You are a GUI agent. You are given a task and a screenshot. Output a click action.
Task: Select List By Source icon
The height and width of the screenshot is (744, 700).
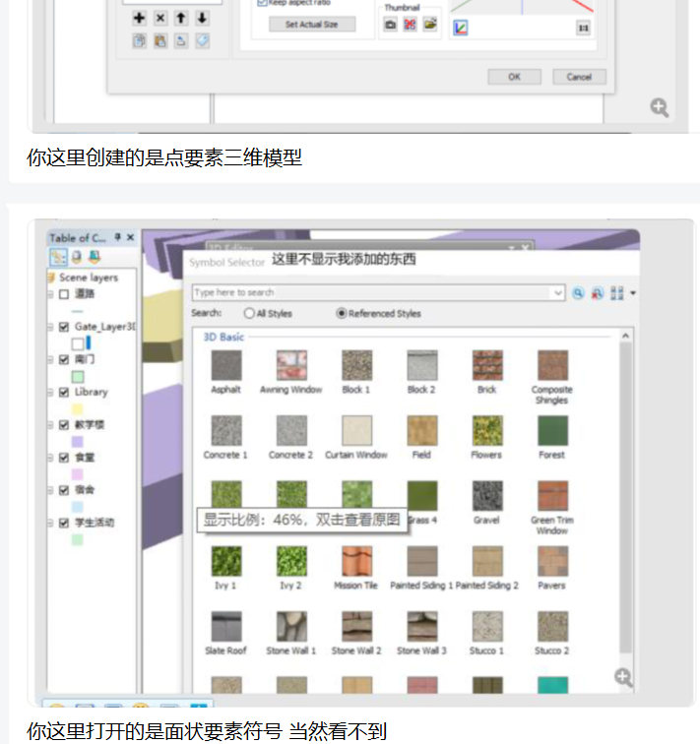[77, 257]
